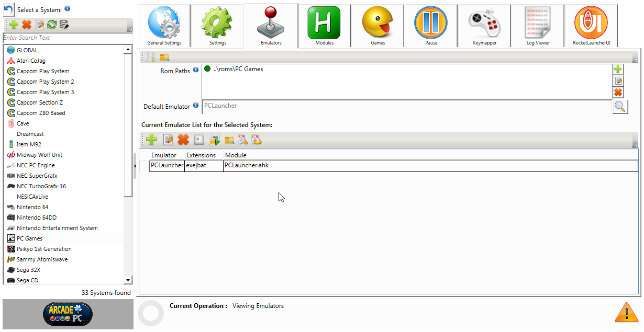Delete the selected rom path
Image resolution: width=644 pixels, height=332 pixels.
point(618,92)
